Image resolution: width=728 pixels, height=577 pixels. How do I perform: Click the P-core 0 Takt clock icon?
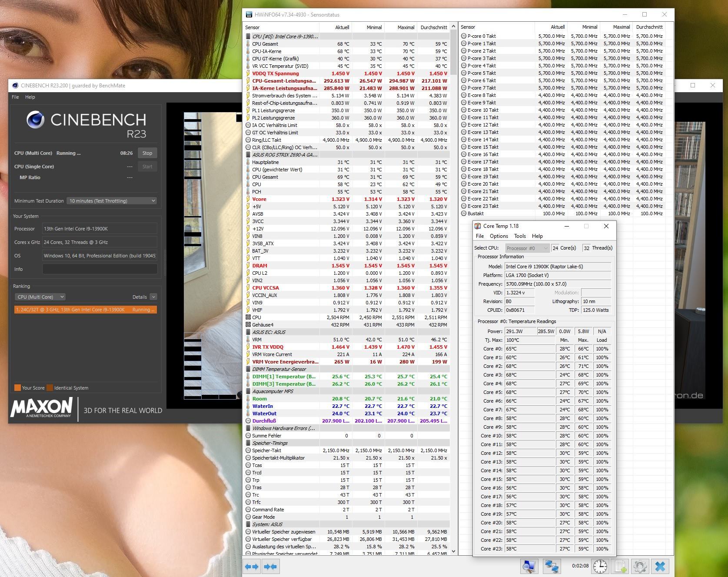(464, 36)
